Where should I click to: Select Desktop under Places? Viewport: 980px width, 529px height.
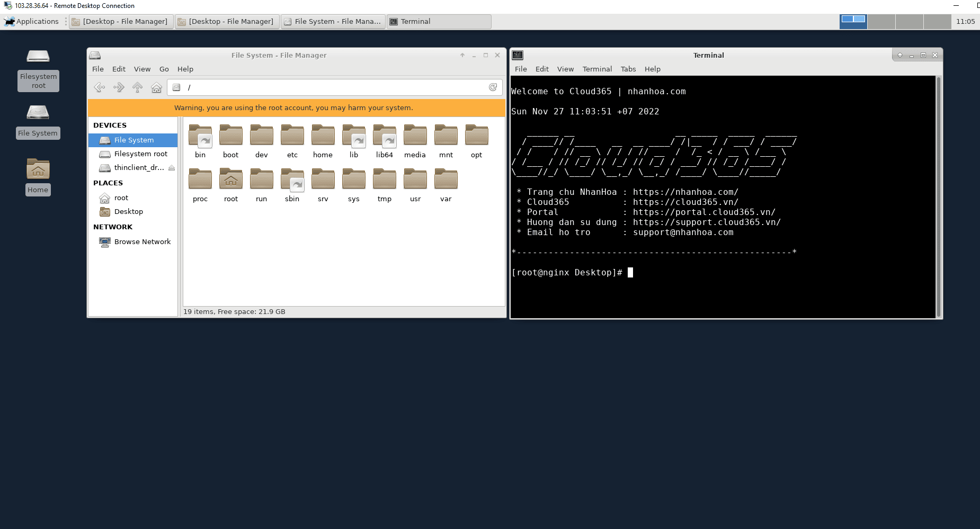[129, 211]
